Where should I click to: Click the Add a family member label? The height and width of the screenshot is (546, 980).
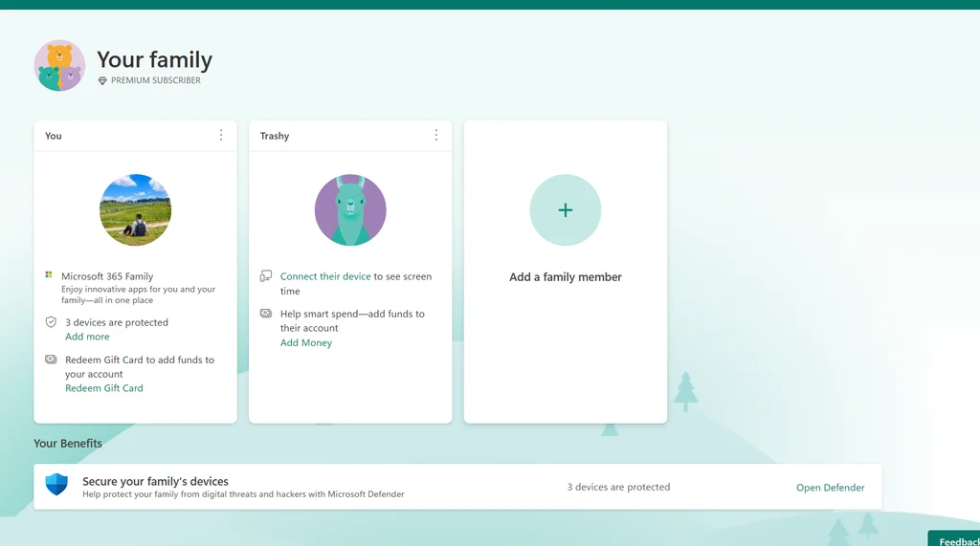pos(566,277)
